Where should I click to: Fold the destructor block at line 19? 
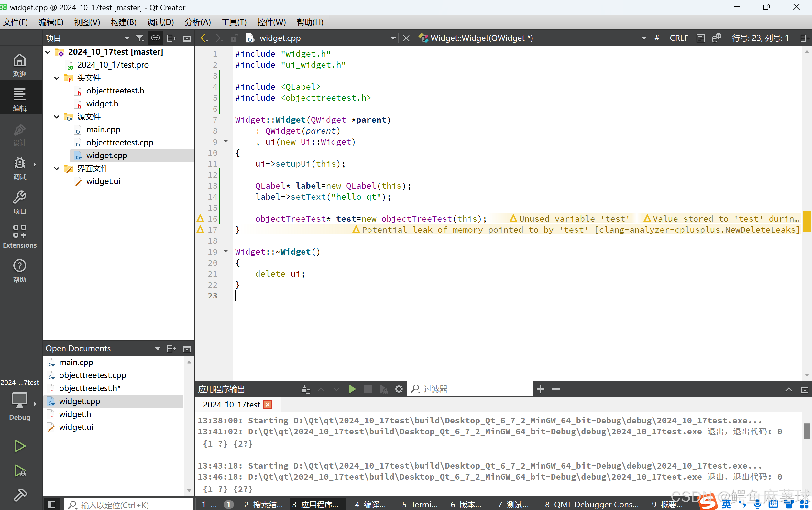click(225, 252)
